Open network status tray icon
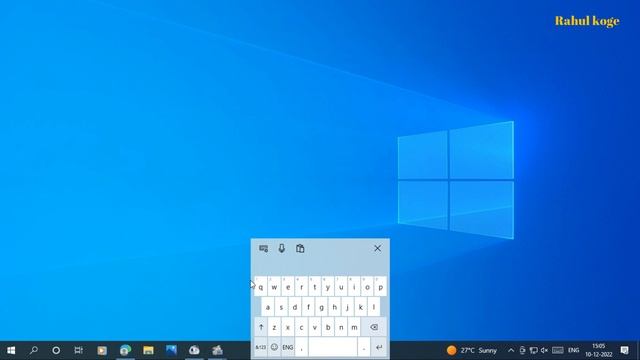 click(x=533, y=350)
